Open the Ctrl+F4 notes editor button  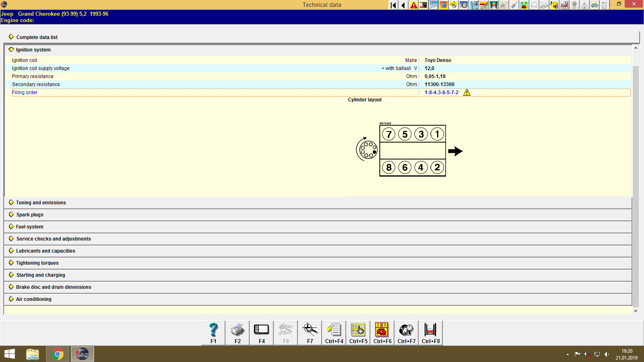point(334,333)
